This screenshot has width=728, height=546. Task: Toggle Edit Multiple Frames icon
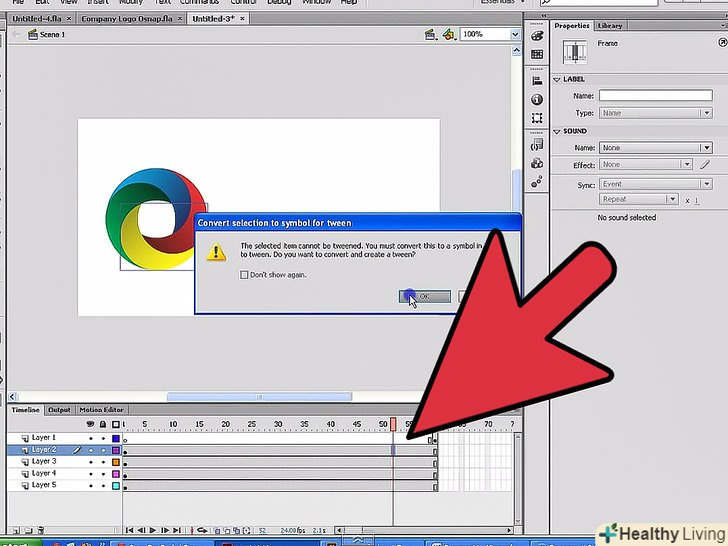point(237,530)
